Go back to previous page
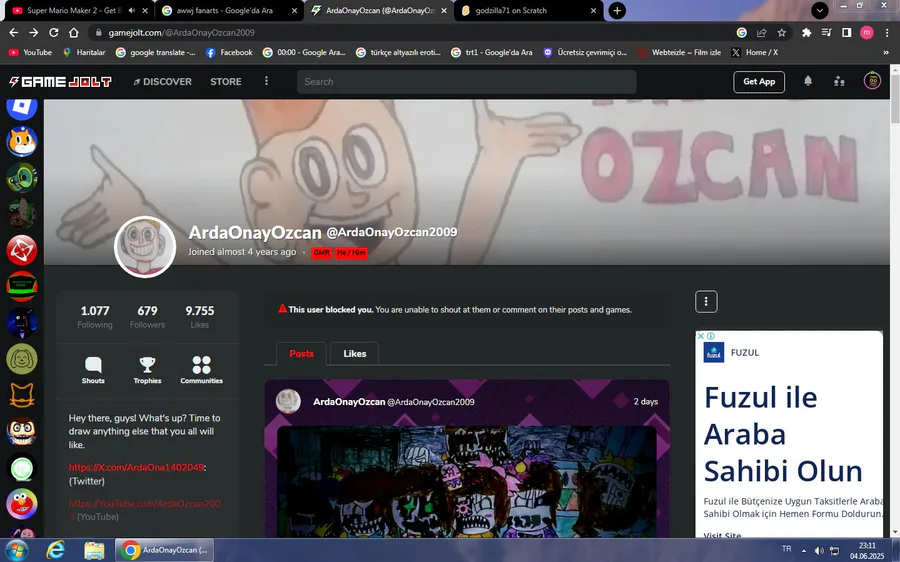Screen dimensions: 900x562 coord(14,33)
